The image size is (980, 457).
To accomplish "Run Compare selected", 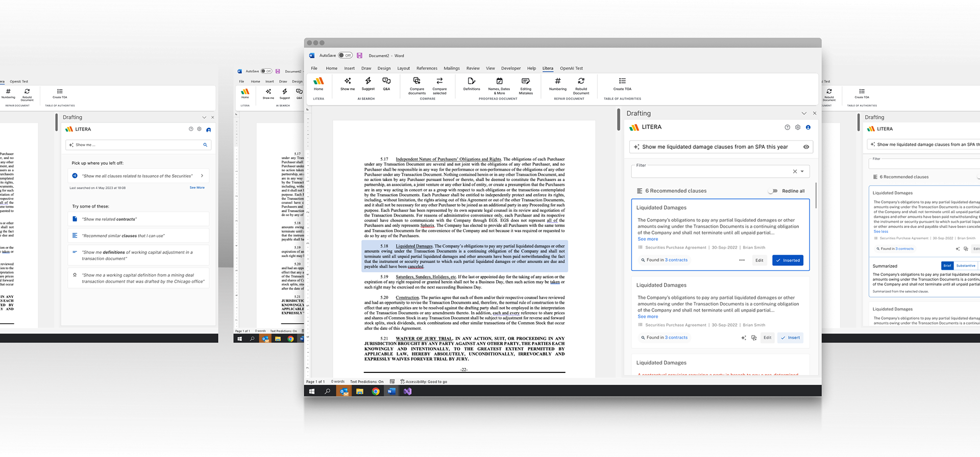I will click(x=439, y=86).
